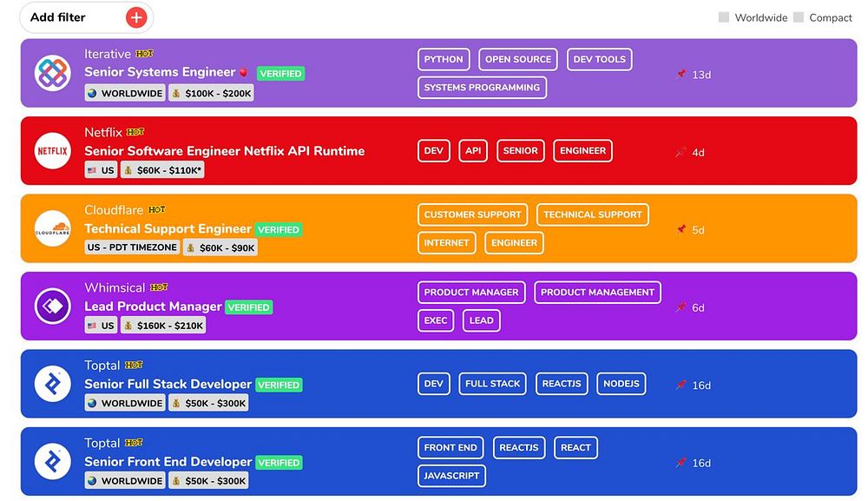
Task: Filter by REACT tag
Action: coord(575,448)
